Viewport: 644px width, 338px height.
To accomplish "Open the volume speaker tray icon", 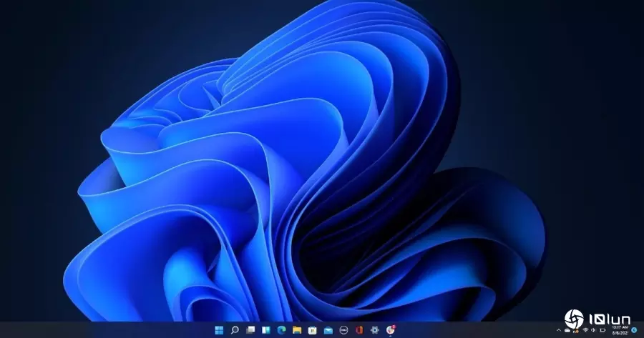I will click(x=593, y=330).
